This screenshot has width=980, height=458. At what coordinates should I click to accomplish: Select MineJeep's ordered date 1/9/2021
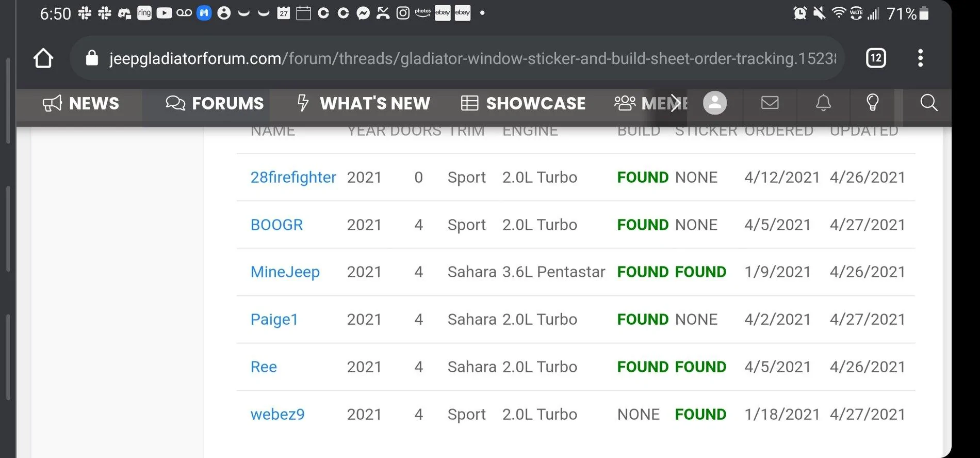pyautogui.click(x=777, y=272)
